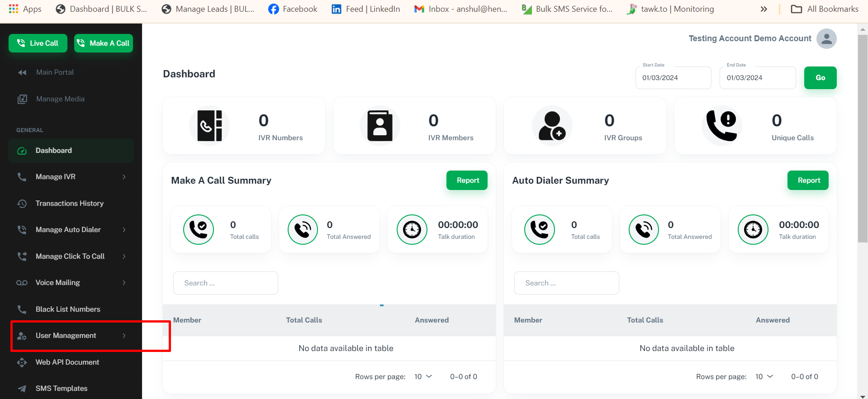Click Make A Call Talk duration clock icon
Screen dimensions: 868x399
click(x=412, y=230)
